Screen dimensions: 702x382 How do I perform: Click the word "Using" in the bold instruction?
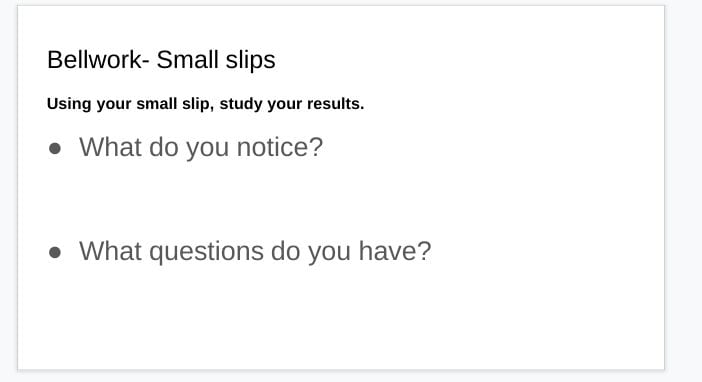(x=69, y=104)
